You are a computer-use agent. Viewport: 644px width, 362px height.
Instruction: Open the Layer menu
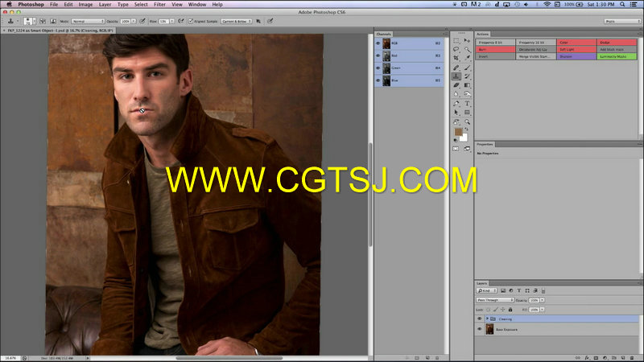[x=105, y=5]
